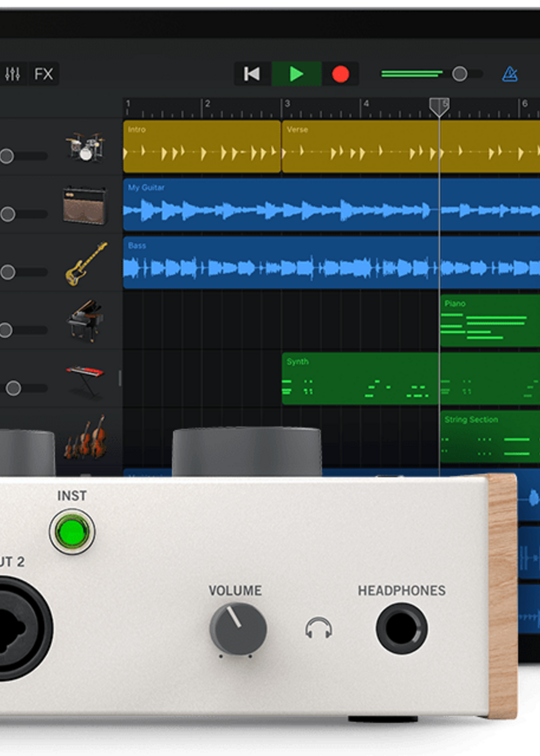Screen dimensions: 540x756
Task: Click bar 1 on the timeline ruler
Action: (128, 104)
